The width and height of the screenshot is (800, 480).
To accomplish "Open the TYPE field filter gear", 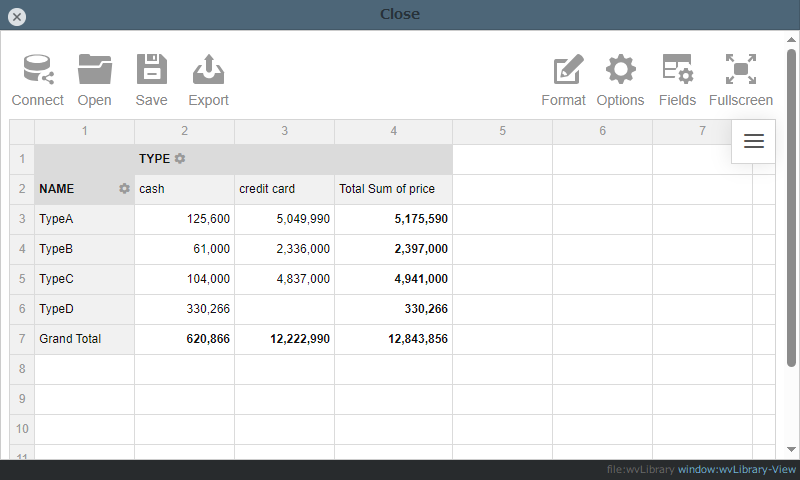I will click(x=180, y=159).
